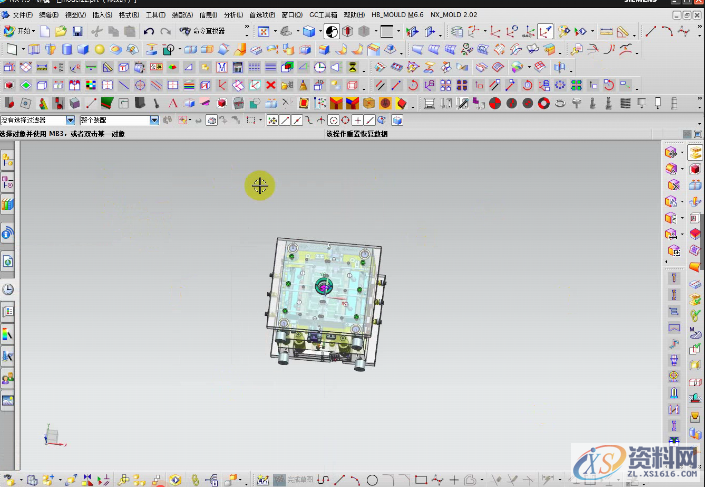Image resolution: width=705 pixels, height=487 pixels.
Task: Create a new file with the blank page icon
Action: (45, 32)
